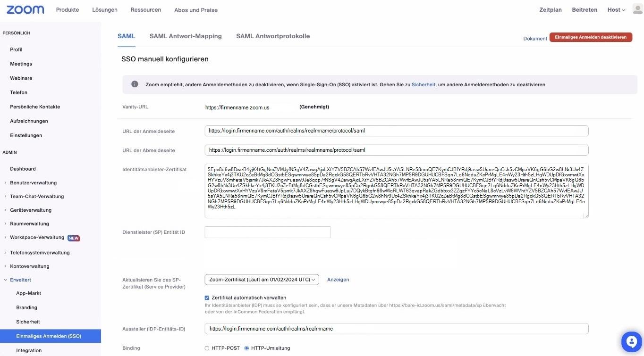Open Sicherheit under Erweitert
Viewport: 644px width, 356px height.
point(28,322)
